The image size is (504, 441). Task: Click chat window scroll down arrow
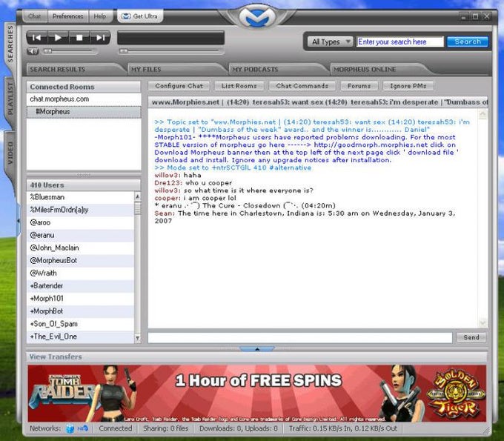pos(483,322)
